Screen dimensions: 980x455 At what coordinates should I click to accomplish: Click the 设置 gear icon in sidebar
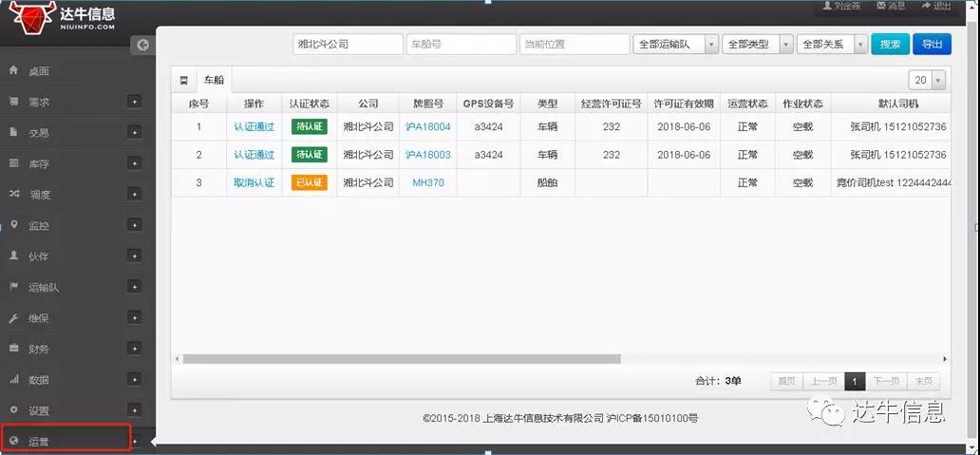13,410
